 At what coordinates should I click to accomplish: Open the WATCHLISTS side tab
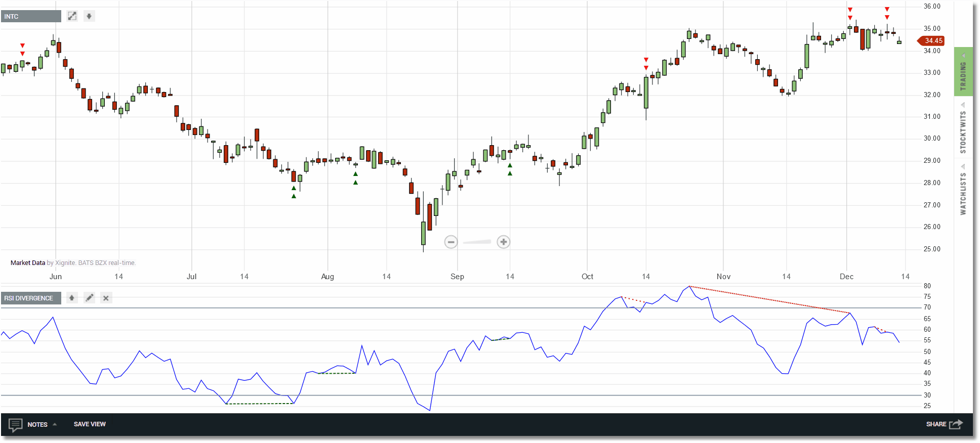[x=963, y=190]
